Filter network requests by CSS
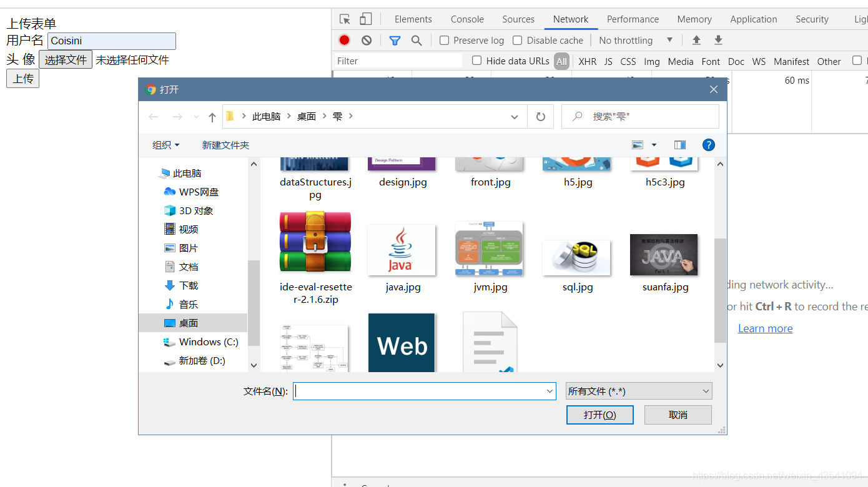Image resolution: width=868 pixels, height=487 pixels. [x=628, y=61]
